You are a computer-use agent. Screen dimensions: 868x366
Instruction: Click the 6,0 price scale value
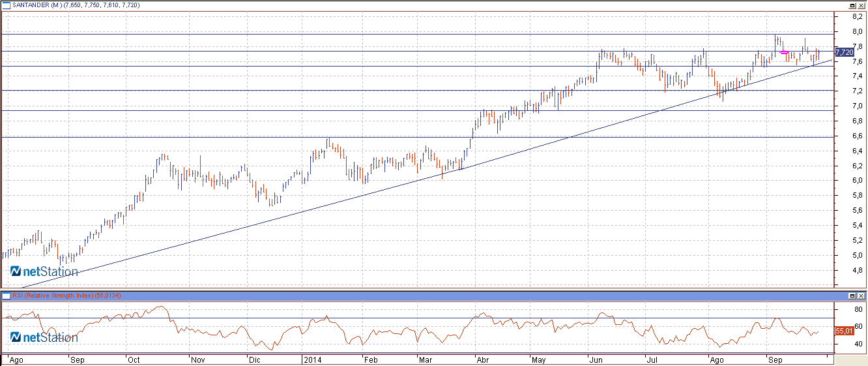[x=857, y=181]
